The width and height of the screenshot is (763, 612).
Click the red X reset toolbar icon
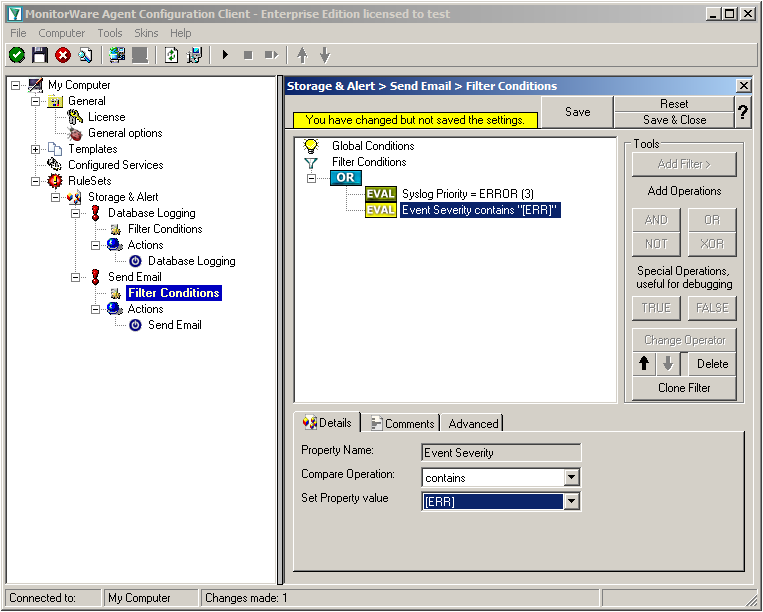(x=63, y=55)
